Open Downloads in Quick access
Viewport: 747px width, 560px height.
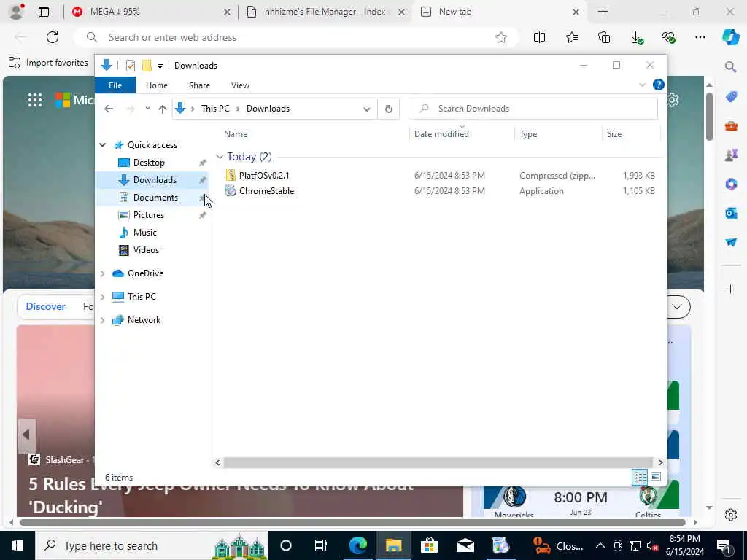pyautogui.click(x=155, y=180)
